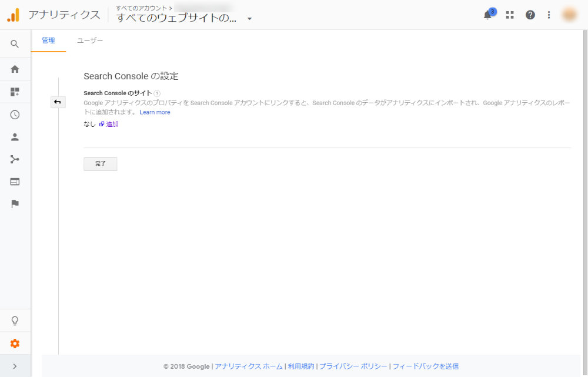Viewport: 588px width, 377px height.
Task: Open Admin gear icon
Action: 15,344
